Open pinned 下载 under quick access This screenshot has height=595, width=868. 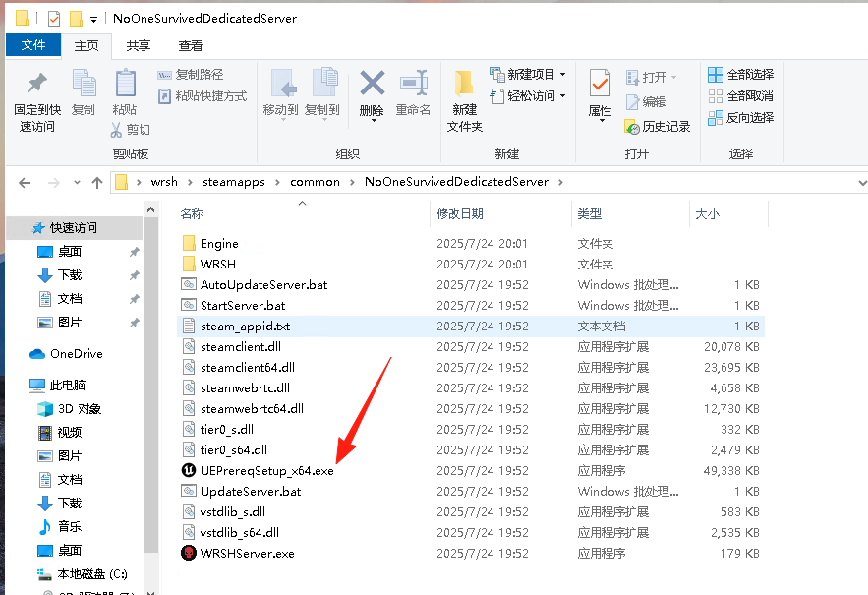coord(70,274)
